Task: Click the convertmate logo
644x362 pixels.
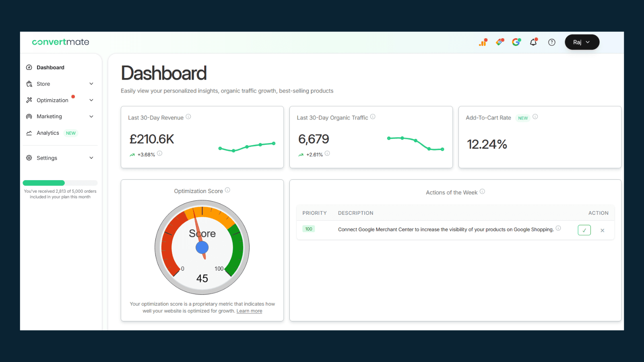Action: tap(60, 42)
